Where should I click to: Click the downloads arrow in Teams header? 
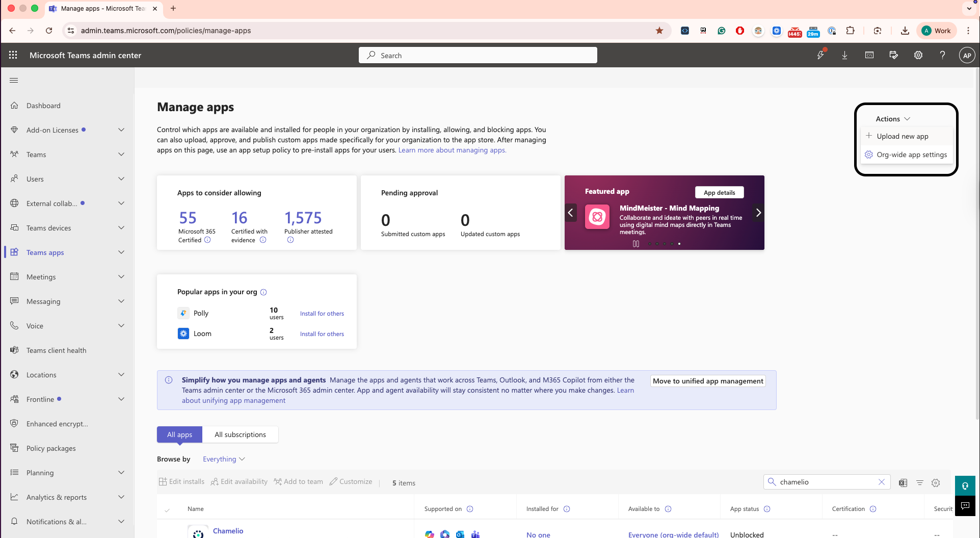click(844, 55)
